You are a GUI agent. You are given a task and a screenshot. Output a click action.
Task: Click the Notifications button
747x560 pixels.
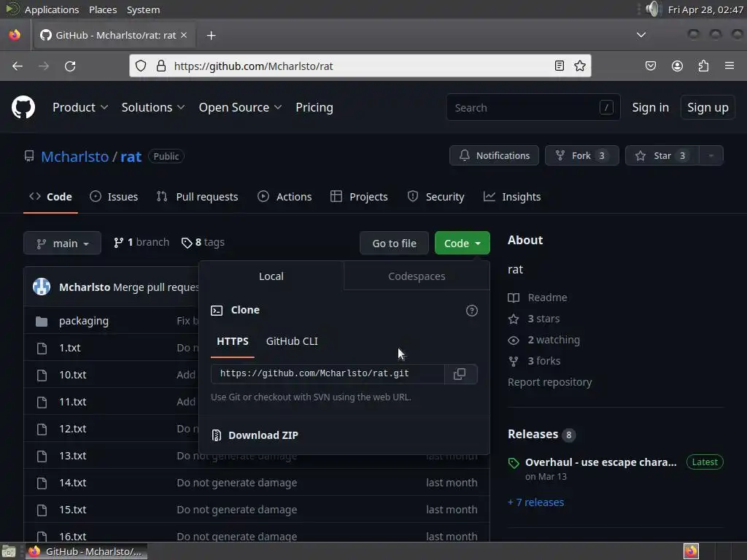(x=494, y=156)
